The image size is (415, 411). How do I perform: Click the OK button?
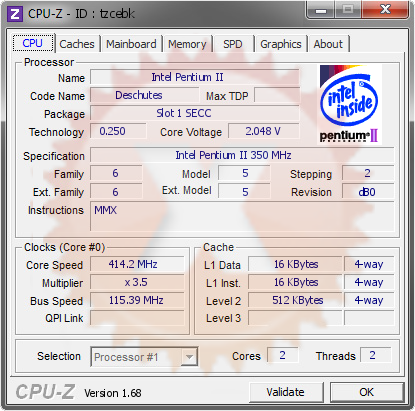[x=367, y=392]
